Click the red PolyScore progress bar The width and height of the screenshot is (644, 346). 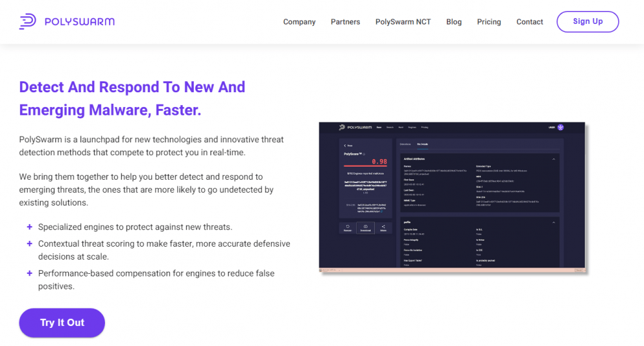click(366, 166)
